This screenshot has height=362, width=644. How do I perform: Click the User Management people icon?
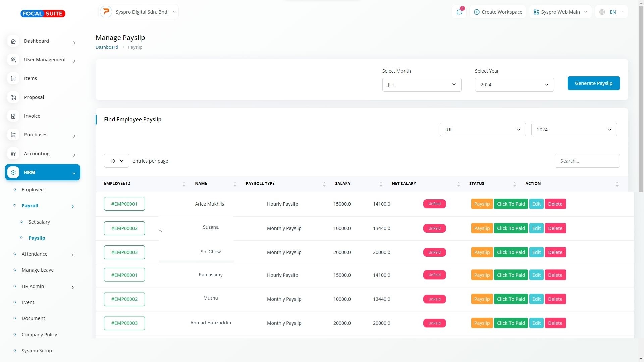13,60
